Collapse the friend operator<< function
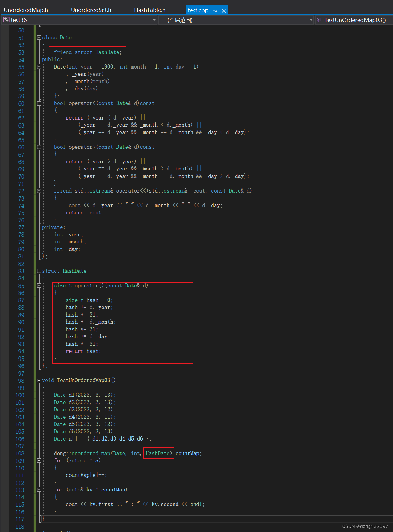Viewport: 393px width, 532px height. click(x=39, y=191)
